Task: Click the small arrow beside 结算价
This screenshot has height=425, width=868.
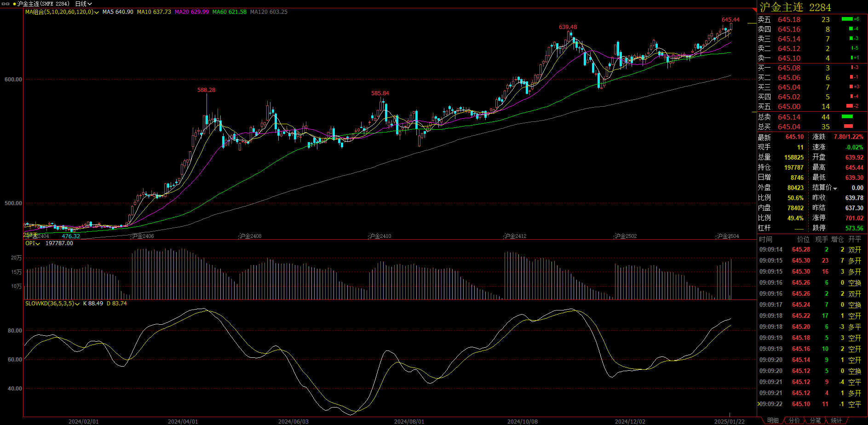Action: (835, 189)
